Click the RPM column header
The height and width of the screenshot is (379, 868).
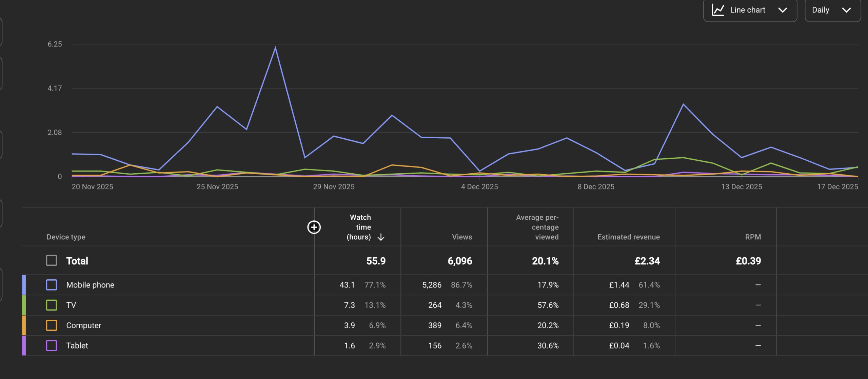(753, 237)
